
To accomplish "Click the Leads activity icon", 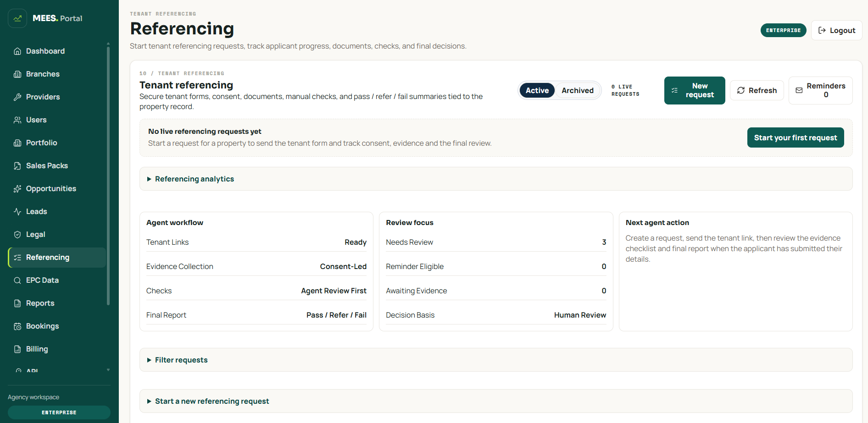I will [17, 212].
